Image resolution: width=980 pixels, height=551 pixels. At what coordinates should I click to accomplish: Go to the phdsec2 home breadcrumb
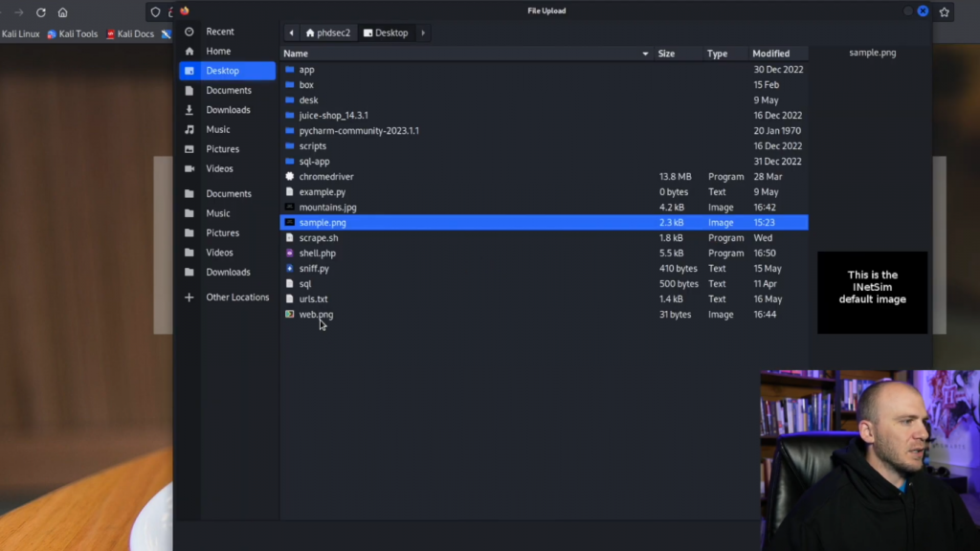point(328,33)
